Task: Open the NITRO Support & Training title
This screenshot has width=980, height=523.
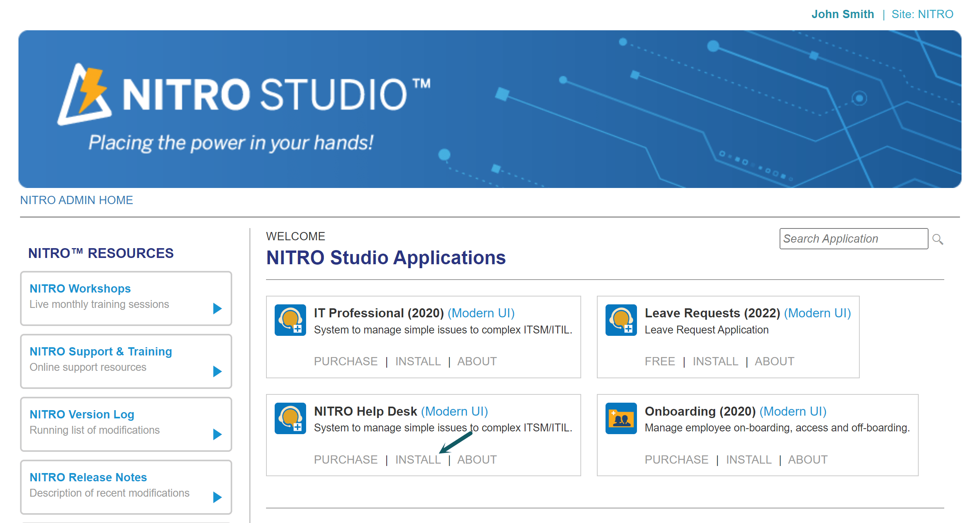Action: [101, 352]
